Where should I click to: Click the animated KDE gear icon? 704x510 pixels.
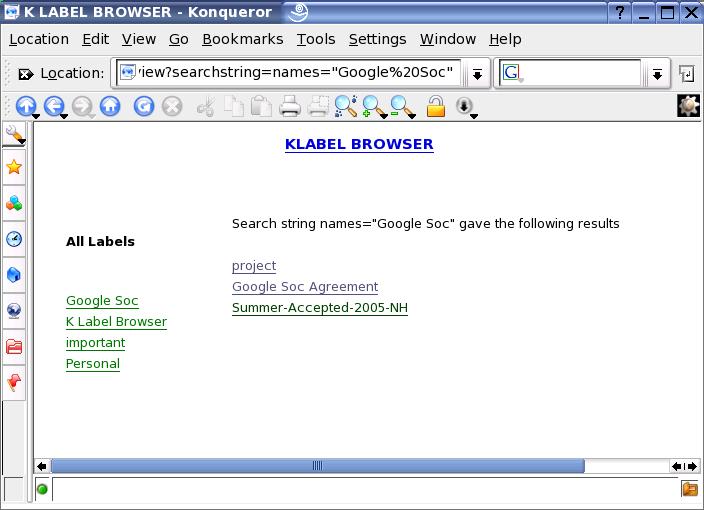[688, 106]
